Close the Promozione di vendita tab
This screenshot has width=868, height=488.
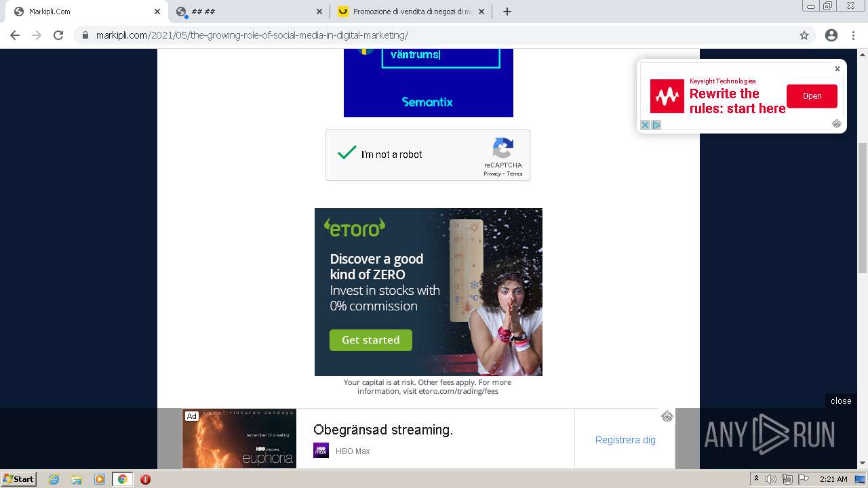[481, 12]
